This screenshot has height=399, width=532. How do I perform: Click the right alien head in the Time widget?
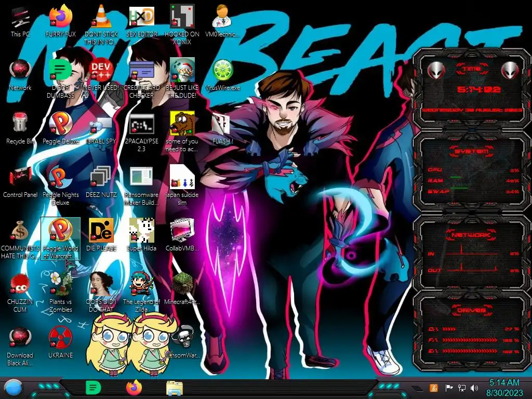[x=510, y=70]
